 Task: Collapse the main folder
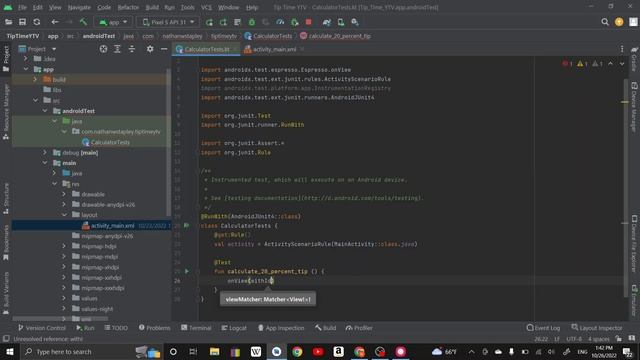(45, 162)
